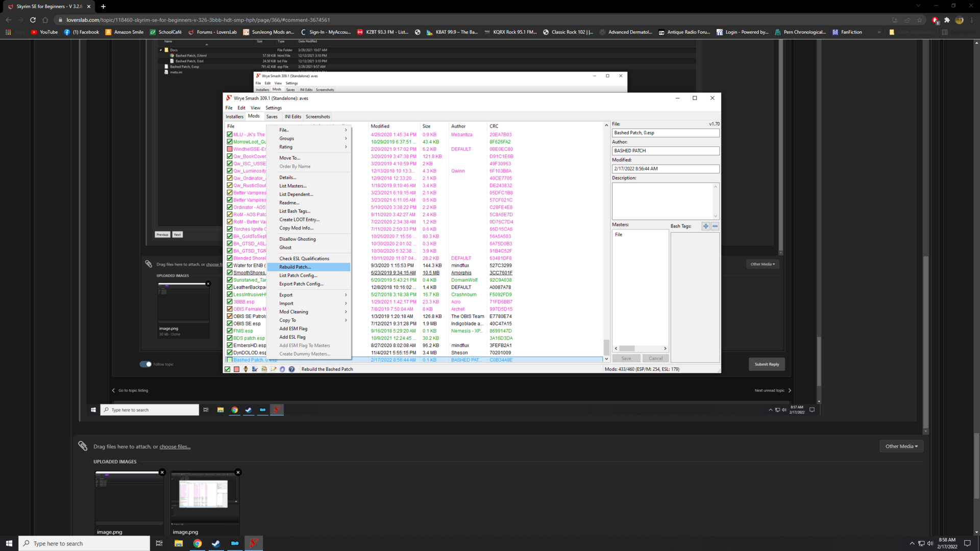This screenshot has width=980, height=551.
Task: Click the browser back arrow
Action: point(8,20)
